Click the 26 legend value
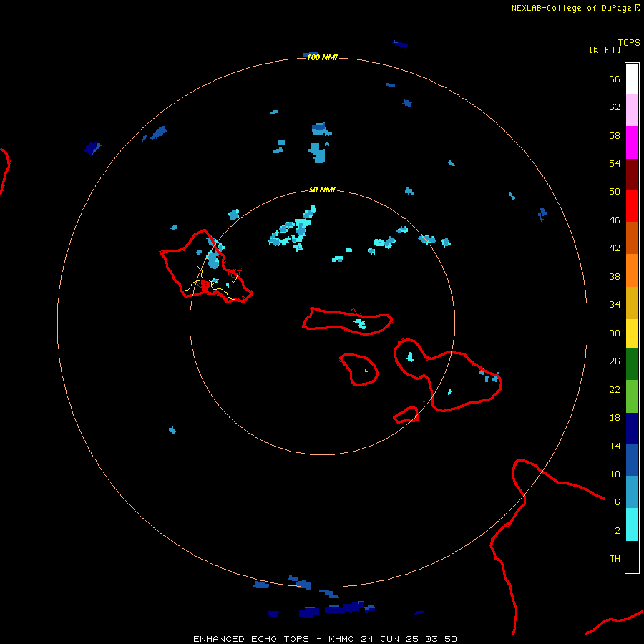Screen dimensions: 644x644 pos(615,361)
